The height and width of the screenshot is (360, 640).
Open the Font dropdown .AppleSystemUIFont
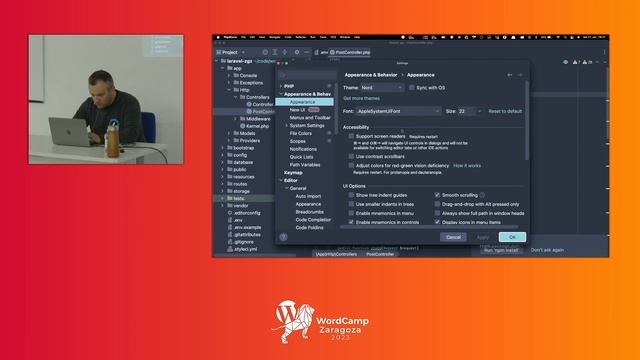click(x=398, y=111)
